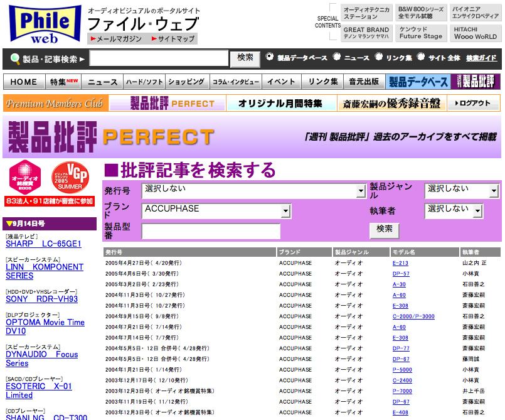Open the オーディオテクニカ ステーション special content

pos(366,13)
